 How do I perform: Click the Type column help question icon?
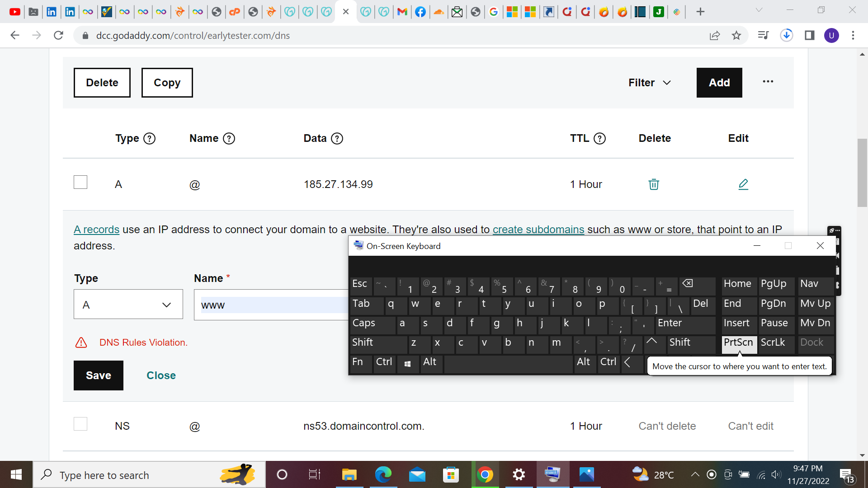pos(149,139)
